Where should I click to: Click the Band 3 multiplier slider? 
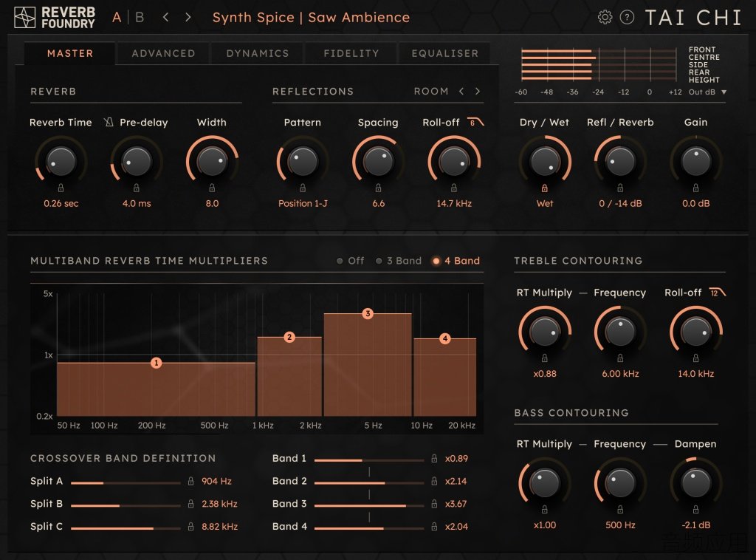pos(369,505)
